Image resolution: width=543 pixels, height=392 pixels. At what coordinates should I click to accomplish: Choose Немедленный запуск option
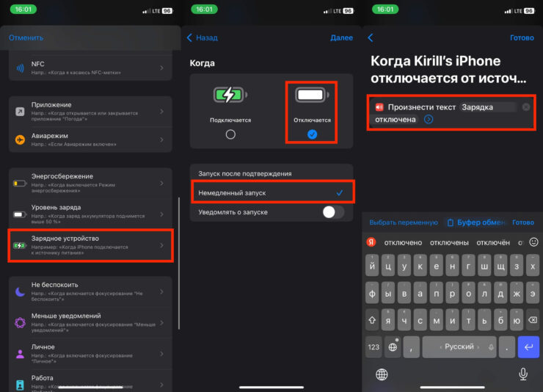pyautogui.click(x=271, y=192)
